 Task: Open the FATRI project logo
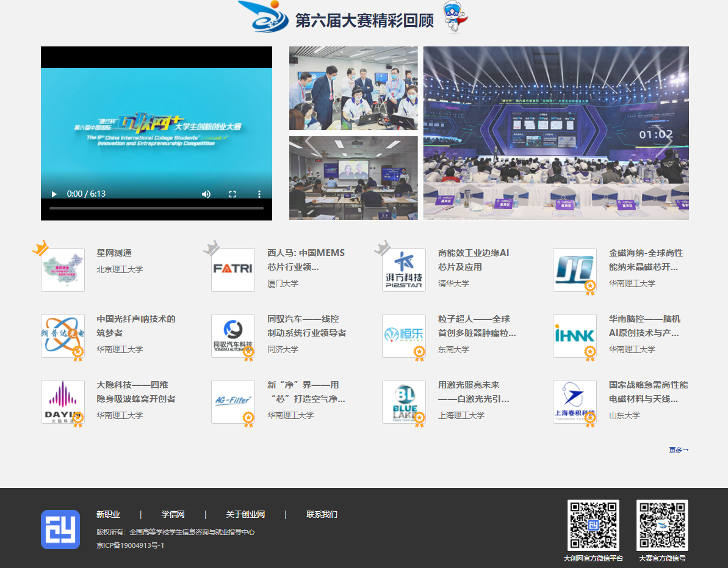(x=233, y=269)
